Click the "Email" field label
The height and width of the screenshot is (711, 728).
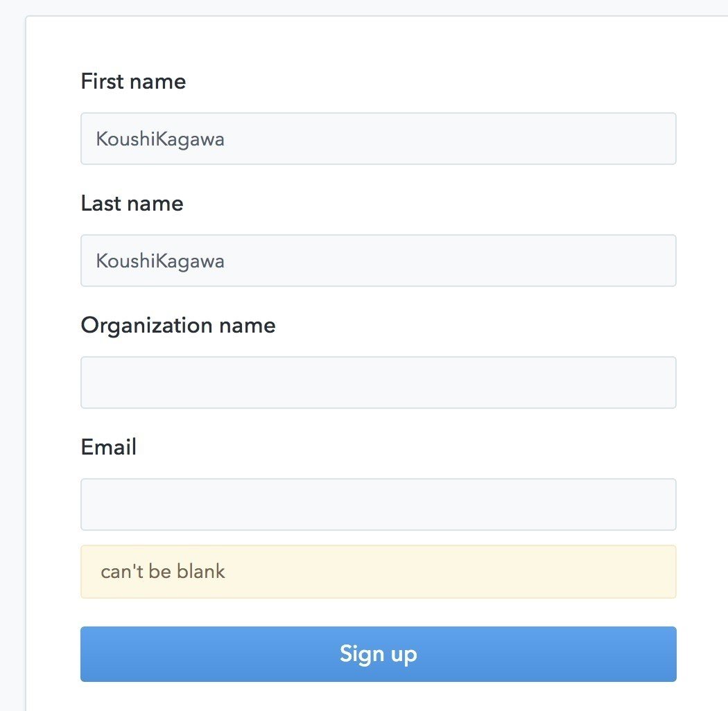[x=109, y=448]
